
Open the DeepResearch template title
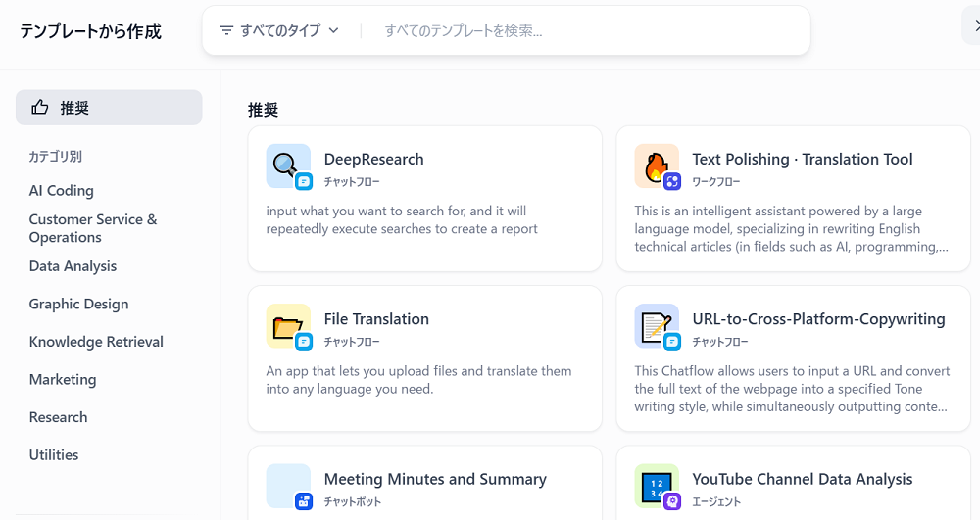point(373,159)
